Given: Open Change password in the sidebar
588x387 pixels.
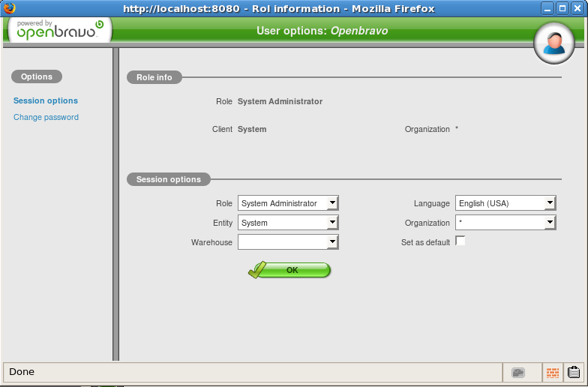Looking at the screenshot, I should click(x=46, y=117).
